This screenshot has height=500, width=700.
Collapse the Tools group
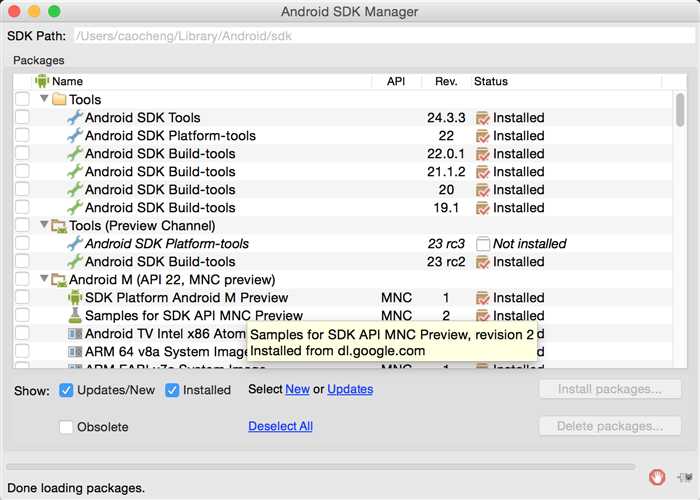pyautogui.click(x=44, y=98)
